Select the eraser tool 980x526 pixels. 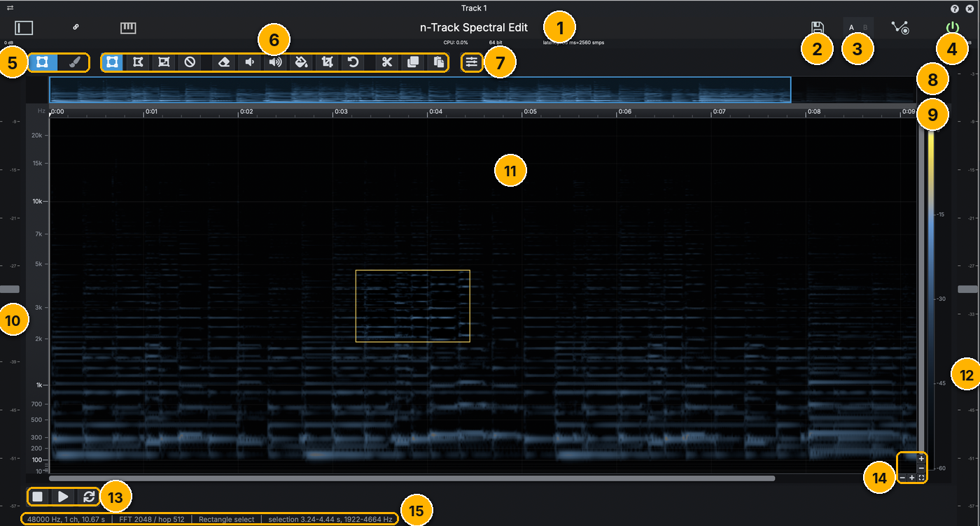point(224,62)
